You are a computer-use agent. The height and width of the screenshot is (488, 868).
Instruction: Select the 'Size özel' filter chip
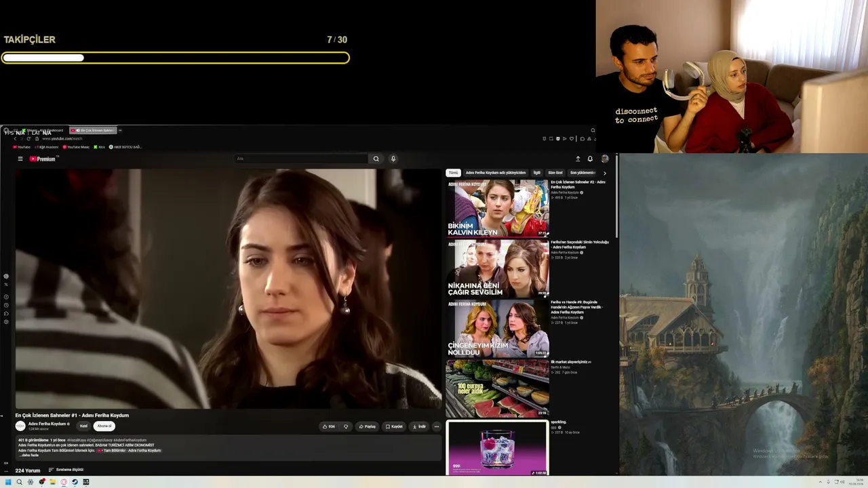click(x=555, y=173)
